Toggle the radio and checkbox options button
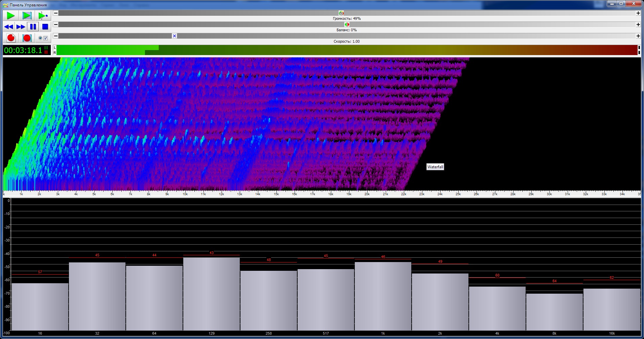The width and height of the screenshot is (644, 339). [x=43, y=38]
